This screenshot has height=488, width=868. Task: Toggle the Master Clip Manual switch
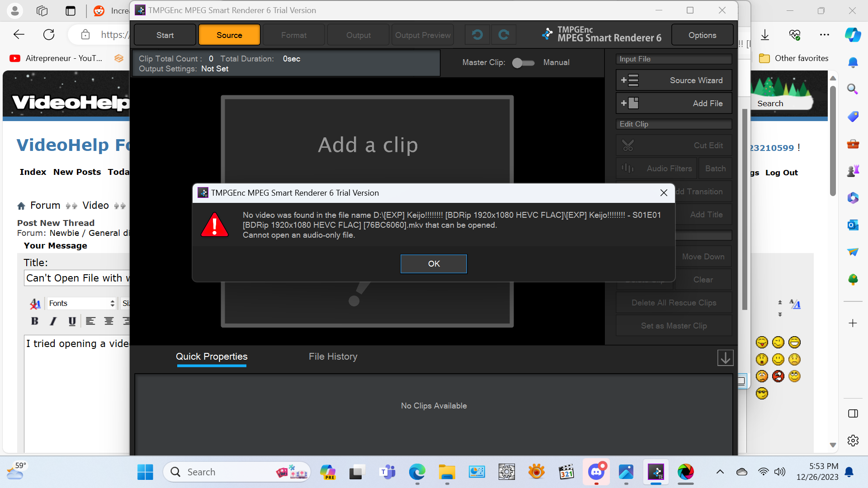point(523,63)
